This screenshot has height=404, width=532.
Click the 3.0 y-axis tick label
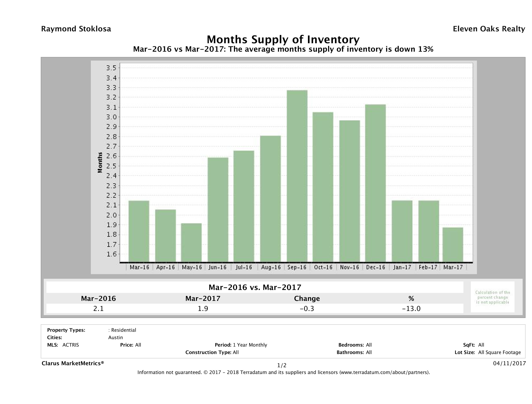point(111,117)
